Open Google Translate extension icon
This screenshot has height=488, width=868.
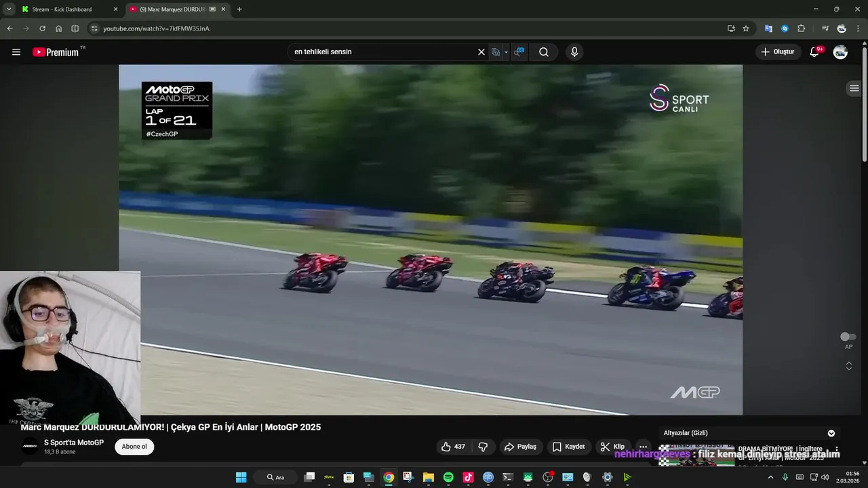pyautogui.click(x=768, y=28)
